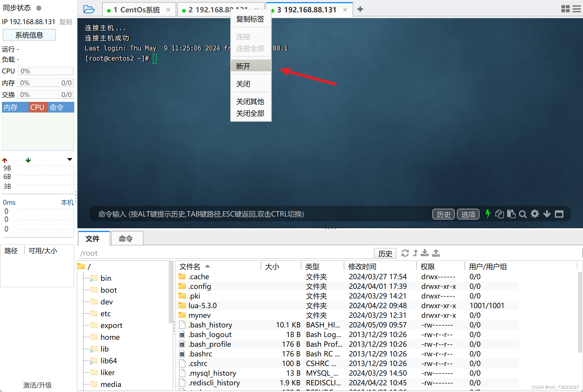Go up to parent directory icon
The image size is (583, 392).
(415, 253)
